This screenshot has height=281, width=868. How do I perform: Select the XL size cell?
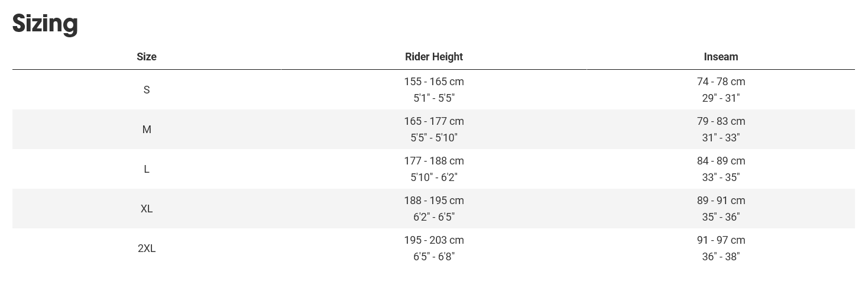[x=147, y=209]
